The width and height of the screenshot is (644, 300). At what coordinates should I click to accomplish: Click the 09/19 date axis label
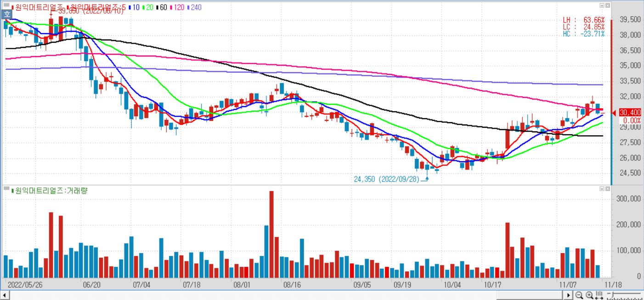pyautogui.click(x=402, y=285)
